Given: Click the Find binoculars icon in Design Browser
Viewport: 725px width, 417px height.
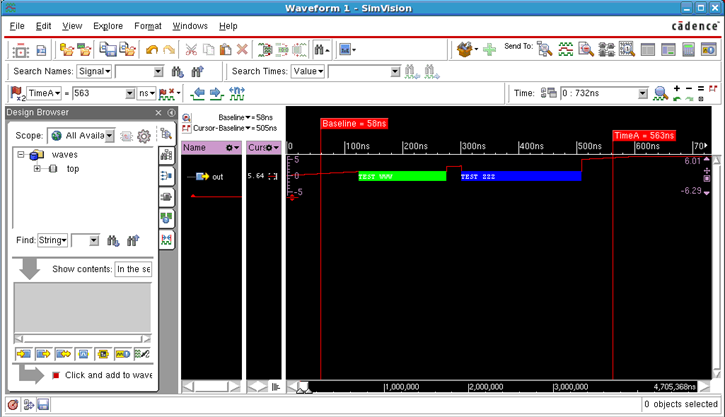Looking at the screenshot, I should (113, 241).
